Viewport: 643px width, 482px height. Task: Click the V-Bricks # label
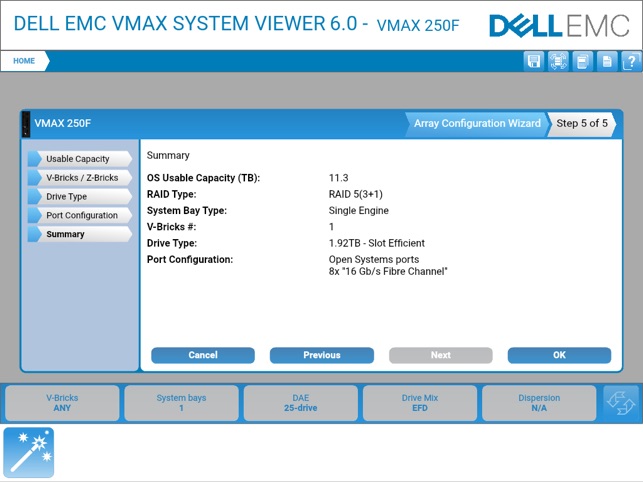pos(171,227)
